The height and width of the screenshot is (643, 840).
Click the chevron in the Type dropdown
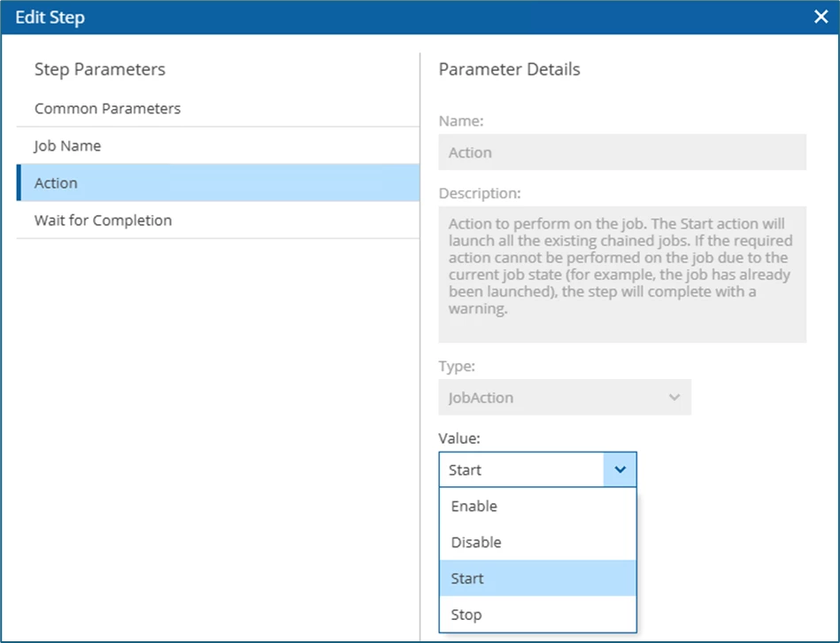click(674, 398)
